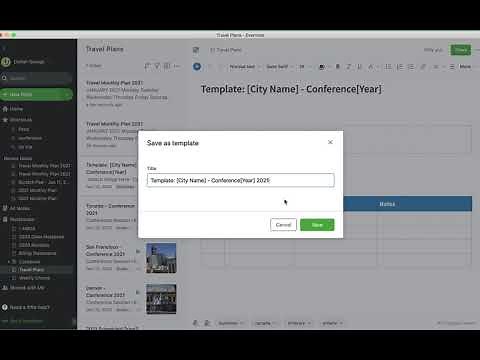
Task: Open the second tag dropdown in footer
Action: tap(265, 323)
